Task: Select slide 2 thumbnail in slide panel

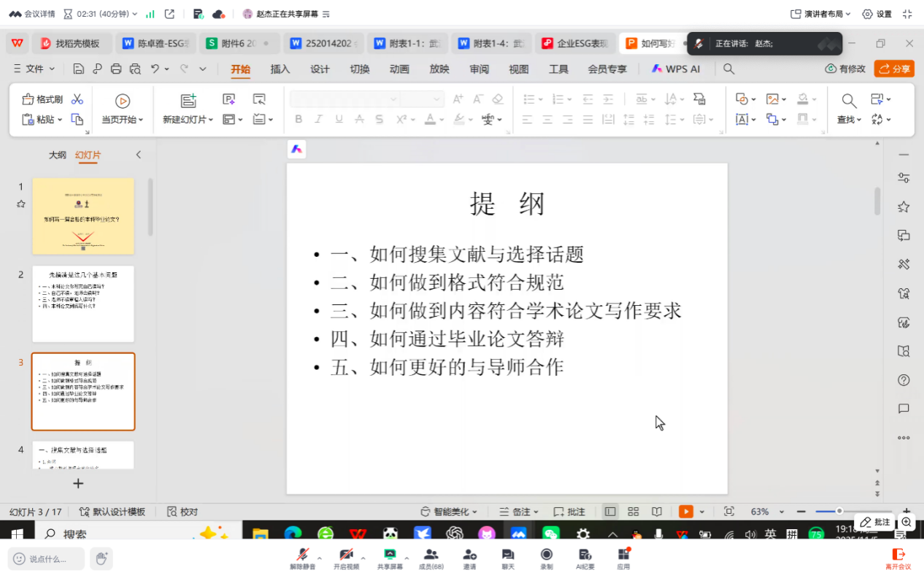Action: [x=82, y=304]
